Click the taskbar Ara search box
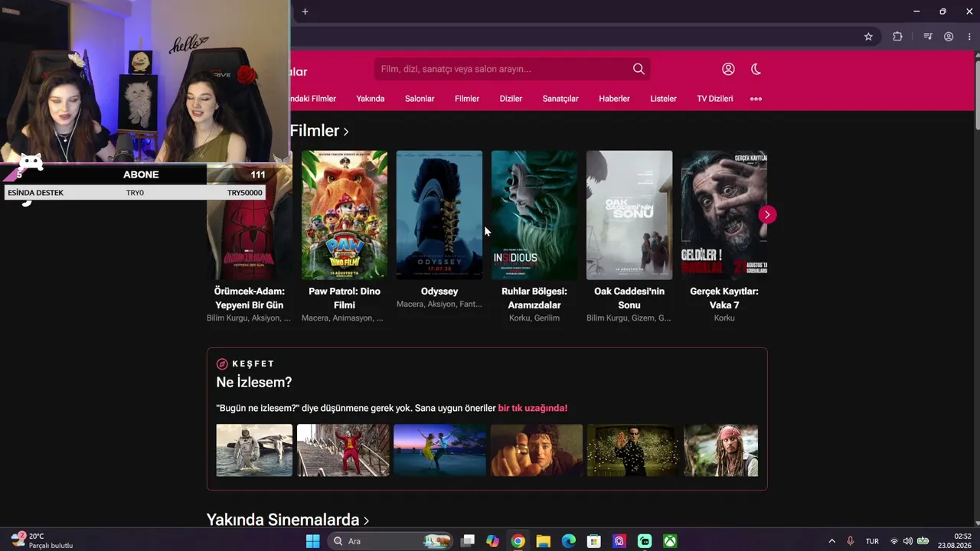 pyautogui.click(x=390, y=541)
